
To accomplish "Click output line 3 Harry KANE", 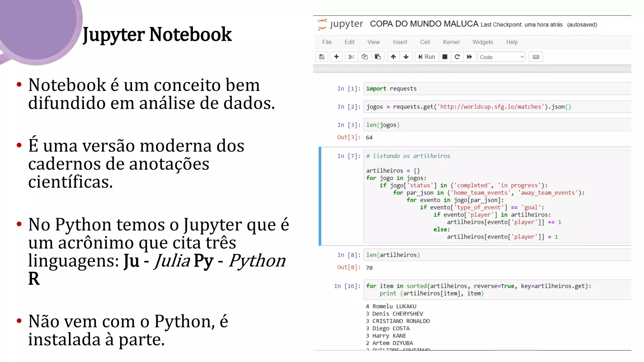I will pyautogui.click(x=386, y=336).
